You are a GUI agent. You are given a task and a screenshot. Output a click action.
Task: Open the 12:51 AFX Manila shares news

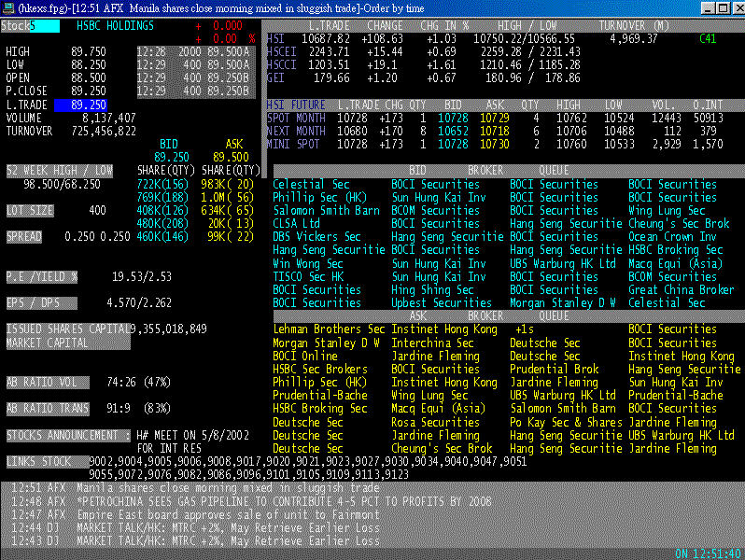pos(195,488)
